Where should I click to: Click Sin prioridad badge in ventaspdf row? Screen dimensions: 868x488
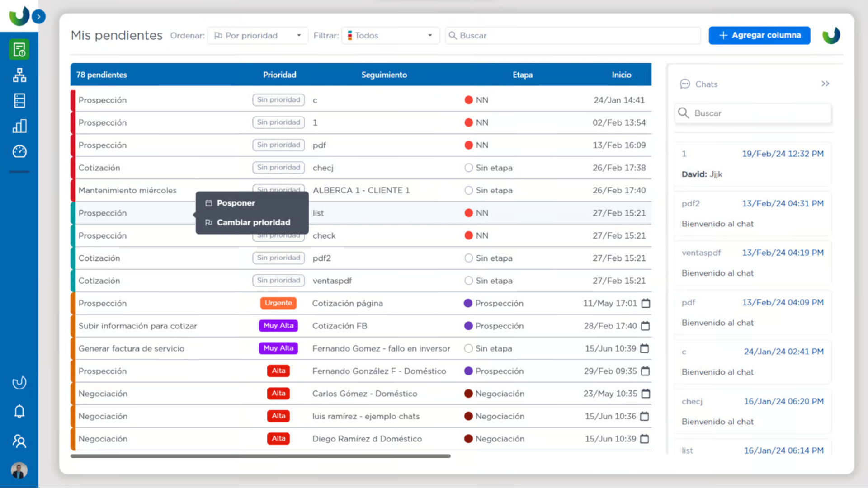[x=278, y=281]
